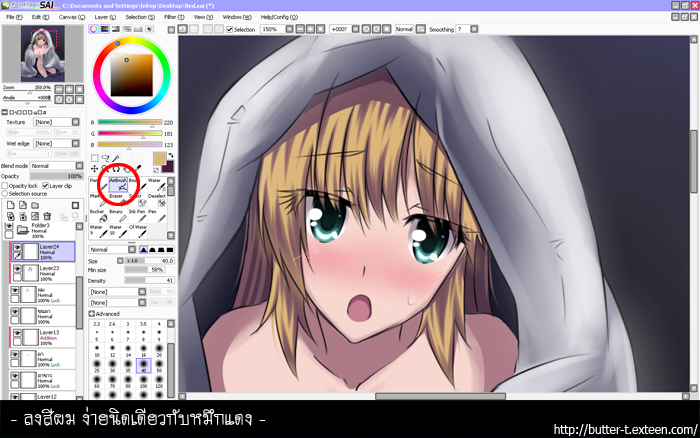This screenshot has height=438, width=700.
Task: Open the Wet edge dropdown
Action: (75, 143)
